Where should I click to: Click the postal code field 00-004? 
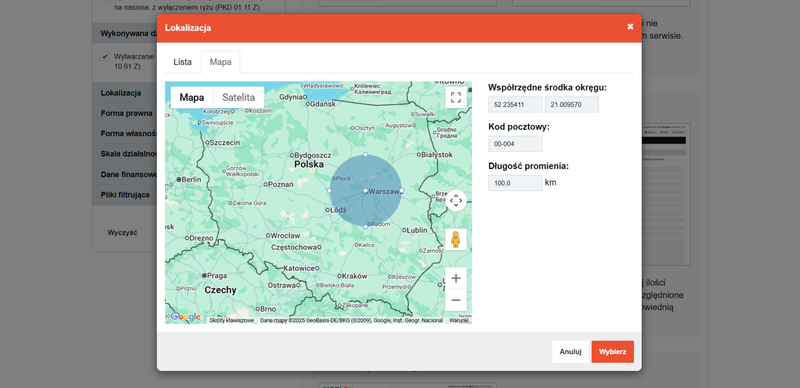515,144
